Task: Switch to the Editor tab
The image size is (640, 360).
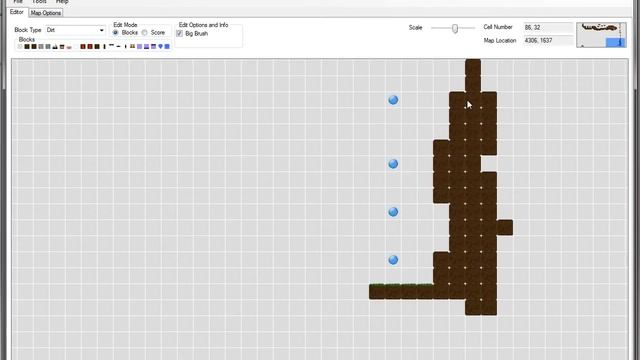Action: (x=17, y=12)
